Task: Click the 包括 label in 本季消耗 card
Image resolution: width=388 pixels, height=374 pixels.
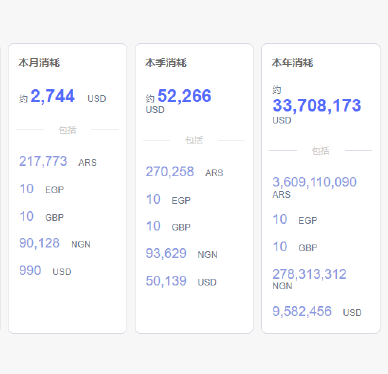Action: 194,140
